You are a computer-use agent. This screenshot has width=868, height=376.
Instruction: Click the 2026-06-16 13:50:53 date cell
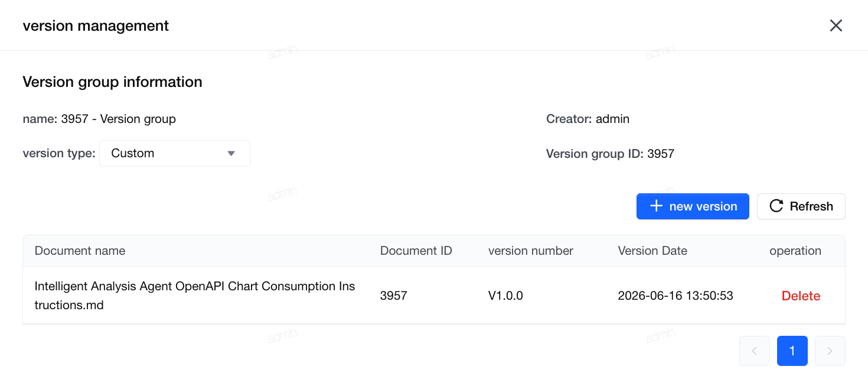(676, 296)
